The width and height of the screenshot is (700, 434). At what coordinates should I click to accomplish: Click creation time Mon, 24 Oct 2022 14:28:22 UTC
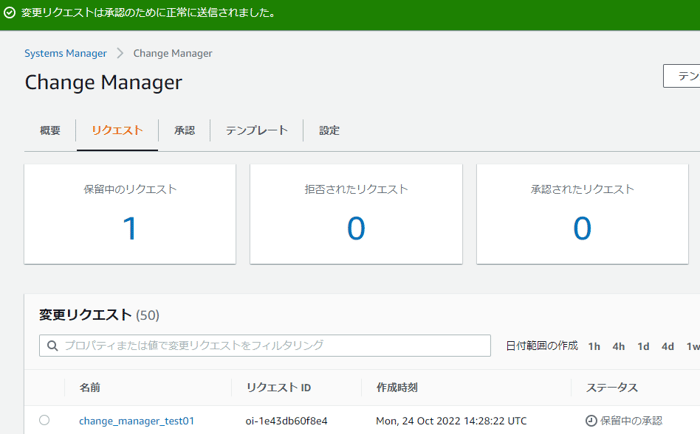coord(451,421)
